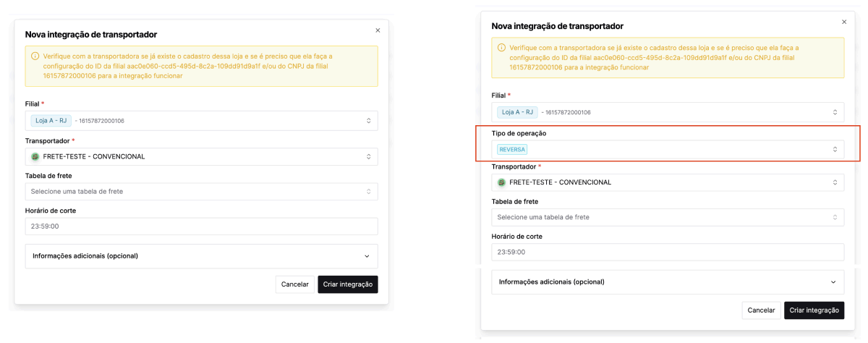Open Tabela de frete selector in left dialog
The width and height of the screenshot is (868, 343).
click(x=201, y=192)
